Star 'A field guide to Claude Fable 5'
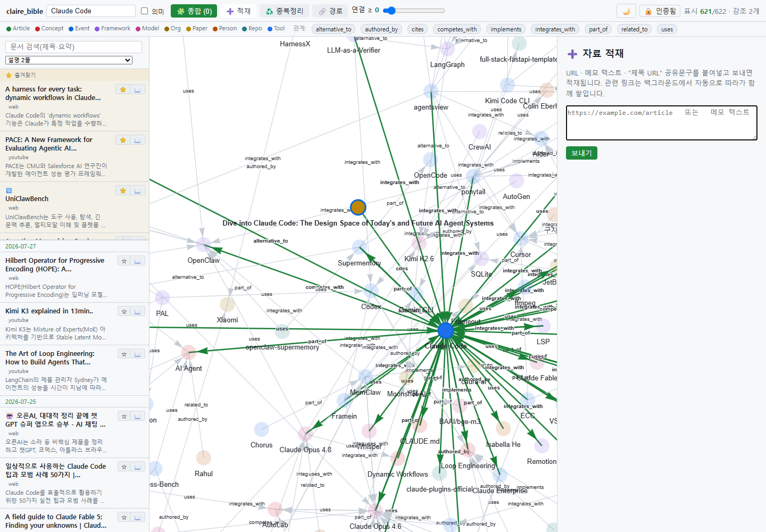The height and width of the screenshot is (532, 766). coord(124,517)
